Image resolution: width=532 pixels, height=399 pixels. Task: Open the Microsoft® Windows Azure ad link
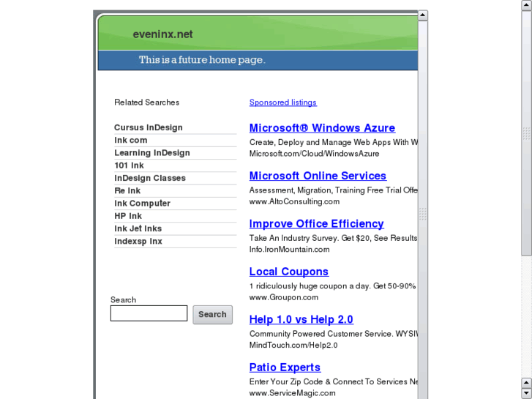tap(322, 127)
